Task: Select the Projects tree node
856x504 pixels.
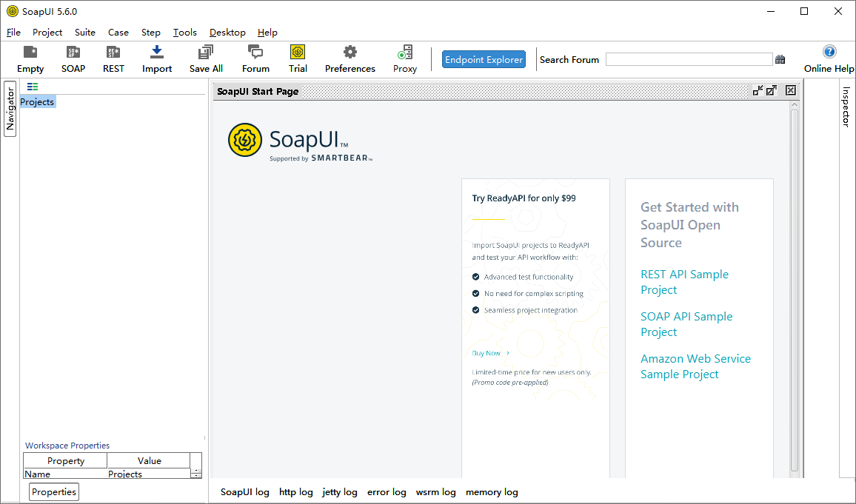Action: (x=37, y=102)
